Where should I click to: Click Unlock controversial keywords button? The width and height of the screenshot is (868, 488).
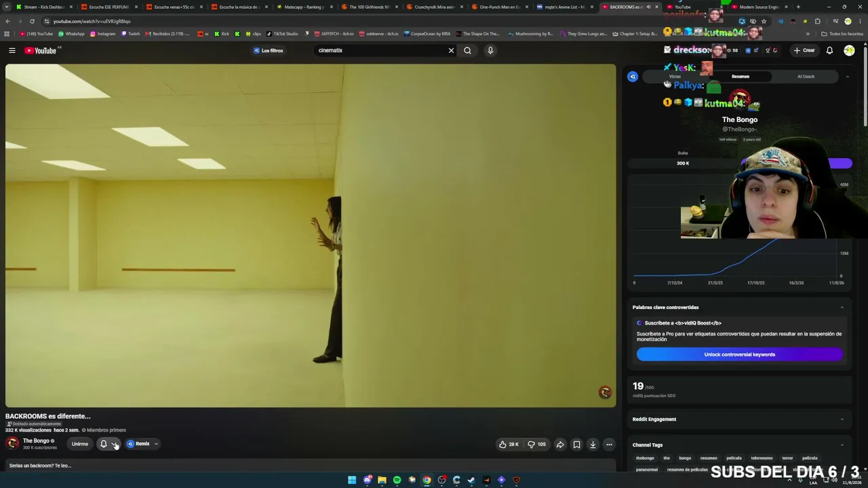[x=739, y=354]
